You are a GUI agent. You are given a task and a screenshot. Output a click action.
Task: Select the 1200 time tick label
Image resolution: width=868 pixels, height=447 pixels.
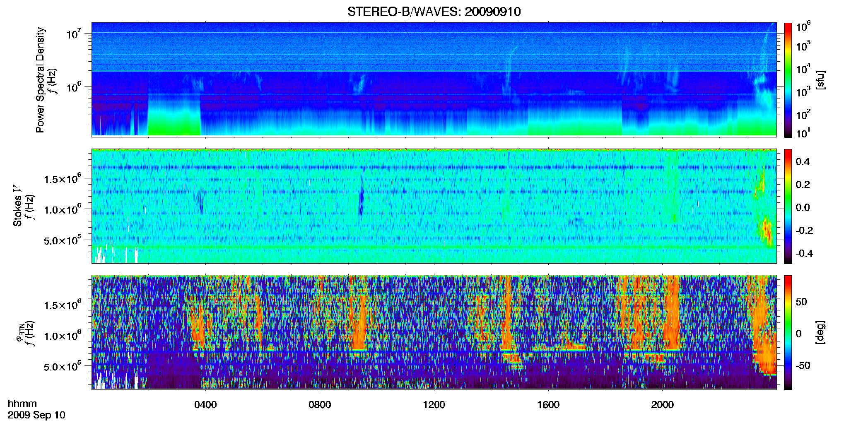[434, 405]
